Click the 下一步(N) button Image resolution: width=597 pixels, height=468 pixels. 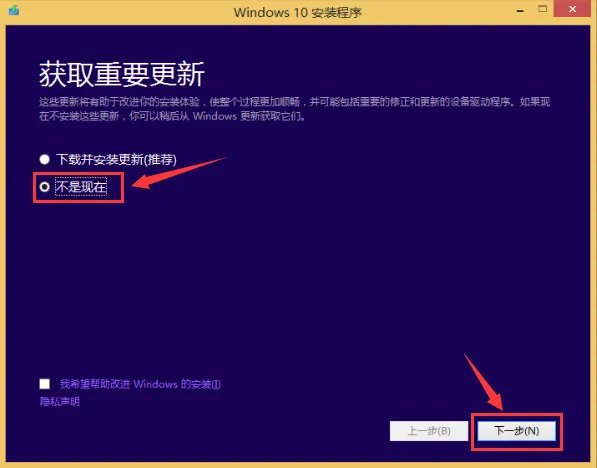coord(516,431)
